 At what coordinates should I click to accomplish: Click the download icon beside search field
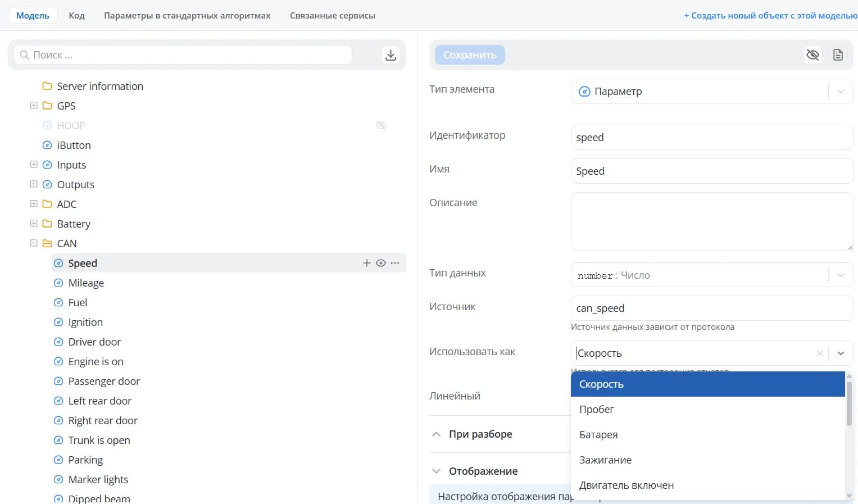[391, 55]
